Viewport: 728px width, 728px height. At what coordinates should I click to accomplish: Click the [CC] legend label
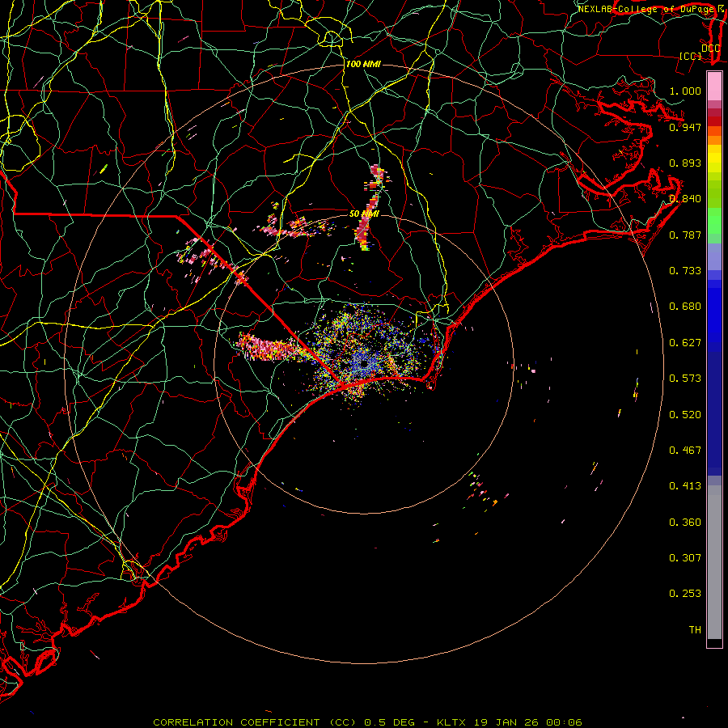691,56
